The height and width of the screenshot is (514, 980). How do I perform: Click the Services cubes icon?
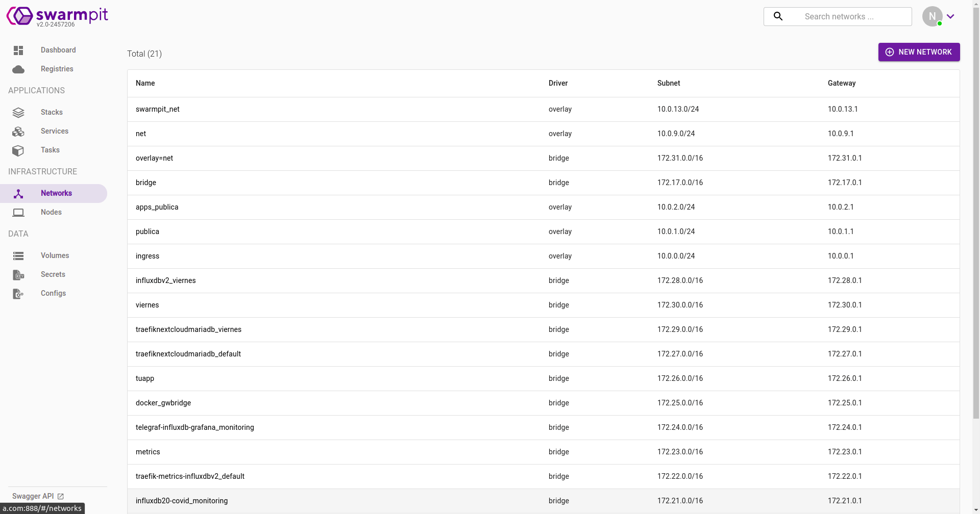click(18, 132)
